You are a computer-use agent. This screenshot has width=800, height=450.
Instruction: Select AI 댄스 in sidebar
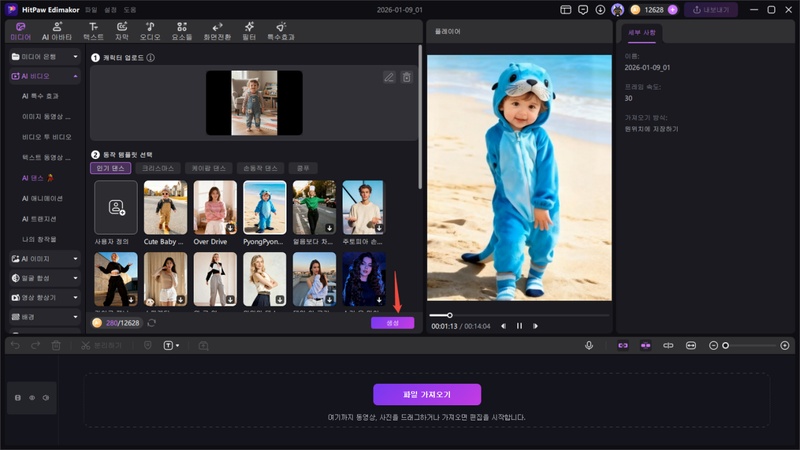[x=37, y=178]
